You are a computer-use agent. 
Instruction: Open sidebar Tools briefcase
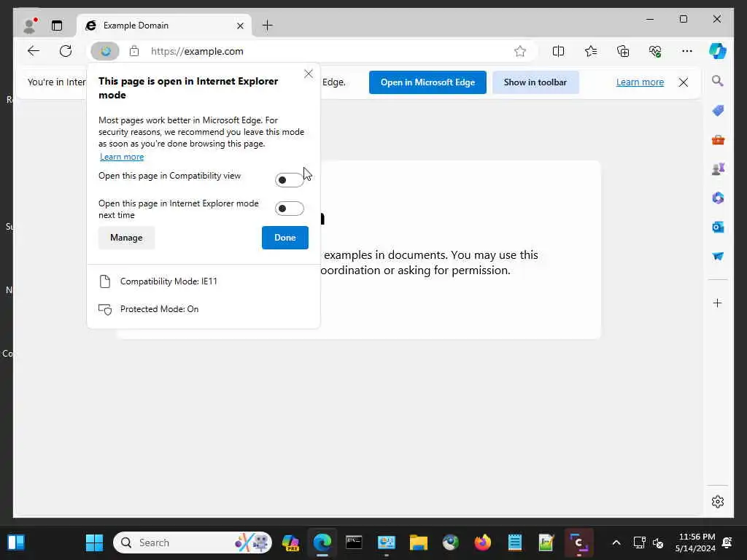coord(718,140)
